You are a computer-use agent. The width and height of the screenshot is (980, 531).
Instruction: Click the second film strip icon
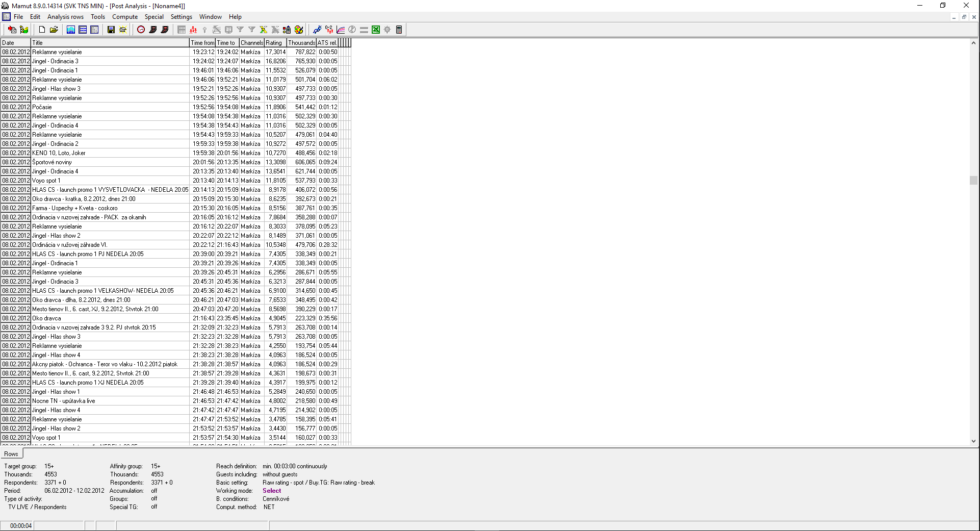(165, 30)
